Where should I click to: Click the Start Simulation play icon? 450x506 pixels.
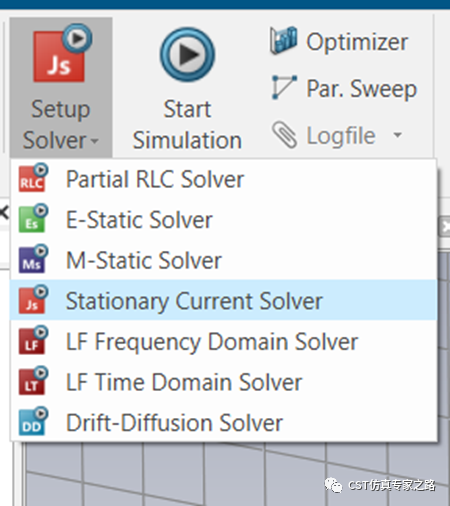click(187, 55)
